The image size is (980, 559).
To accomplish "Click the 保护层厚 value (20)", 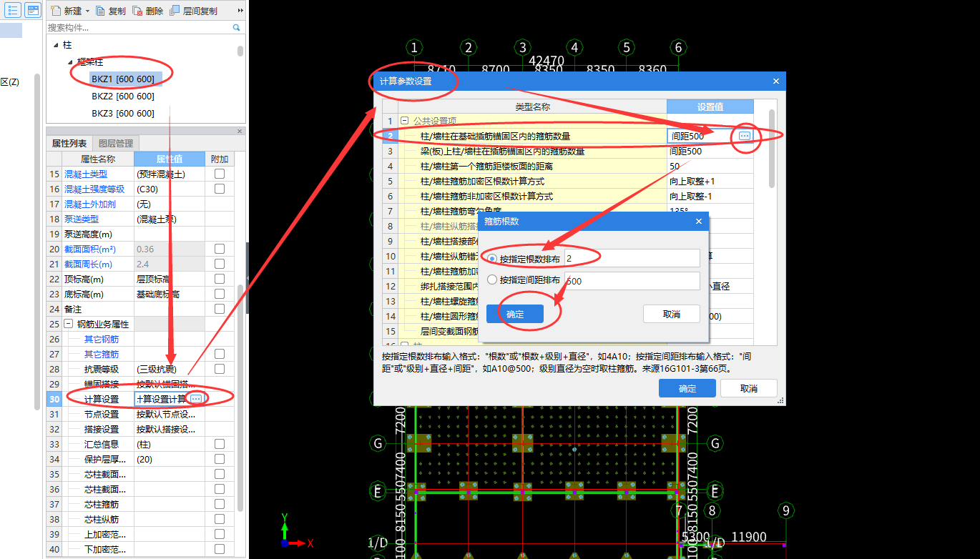I will point(170,459).
